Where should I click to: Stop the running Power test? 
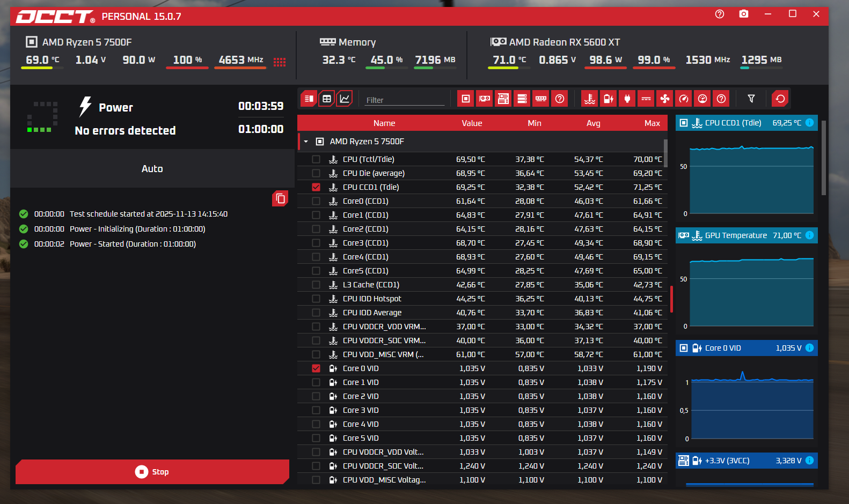coord(152,472)
